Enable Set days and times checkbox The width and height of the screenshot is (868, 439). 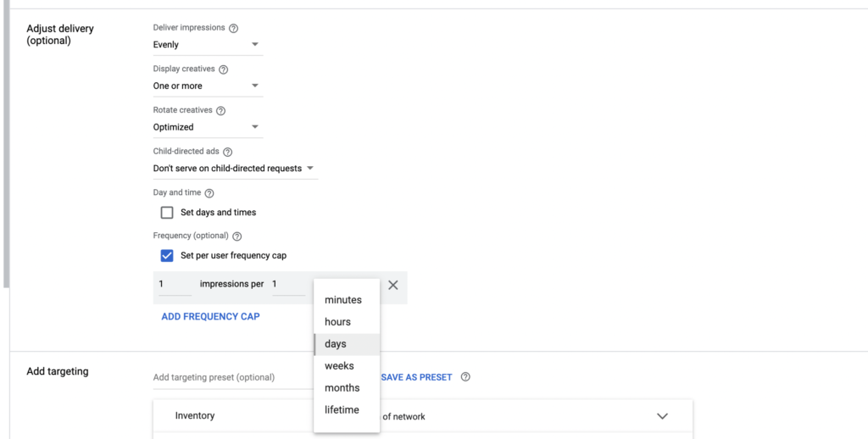[167, 213]
